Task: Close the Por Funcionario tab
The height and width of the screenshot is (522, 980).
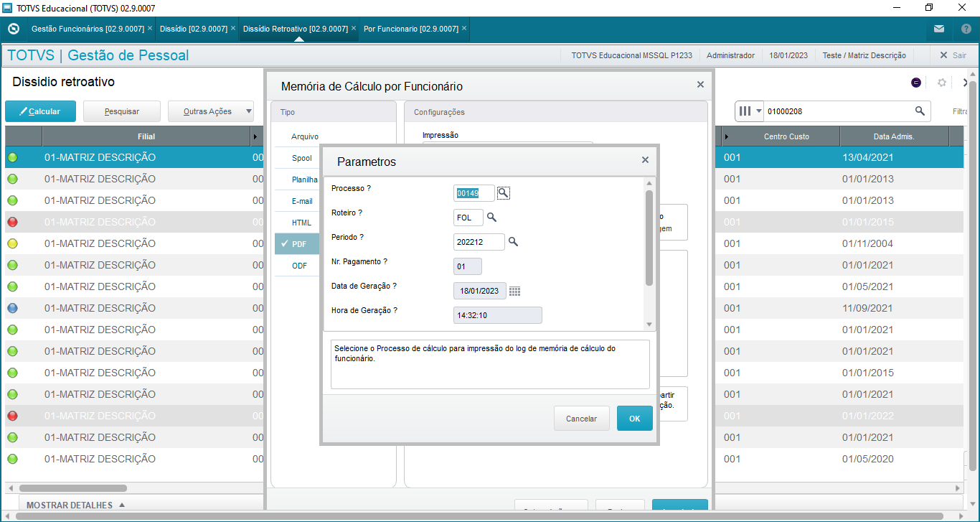Action: tap(463, 29)
